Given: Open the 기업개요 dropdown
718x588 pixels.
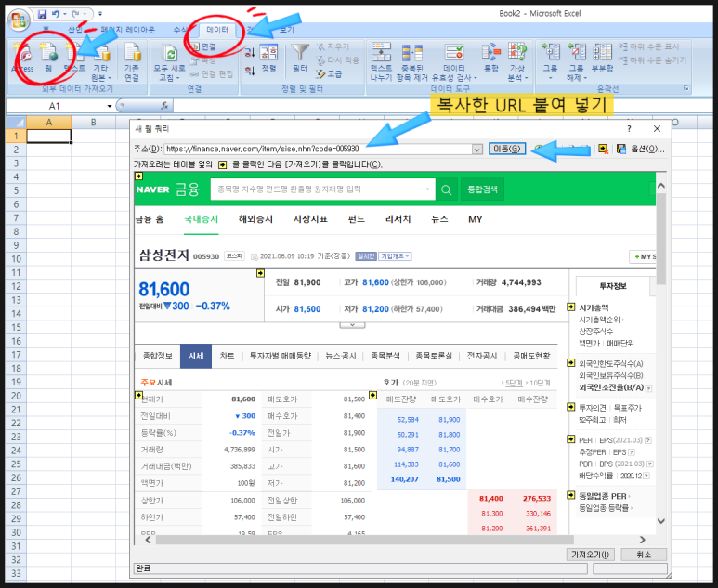Looking at the screenshot, I should [395, 256].
